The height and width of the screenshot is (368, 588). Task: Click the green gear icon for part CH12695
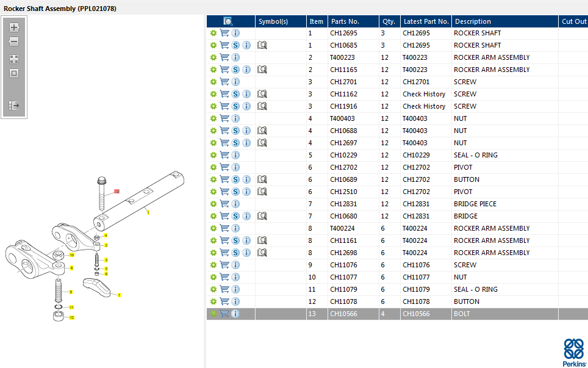tap(213, 33)
